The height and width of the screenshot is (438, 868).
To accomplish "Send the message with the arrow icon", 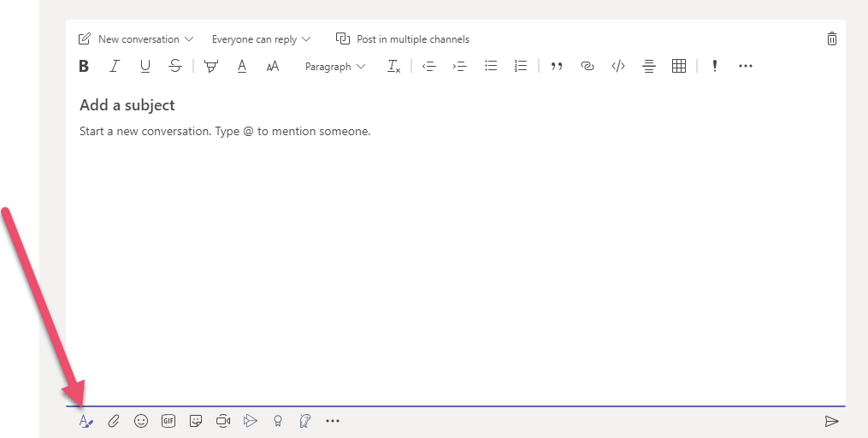I will [x=831, y=421].
